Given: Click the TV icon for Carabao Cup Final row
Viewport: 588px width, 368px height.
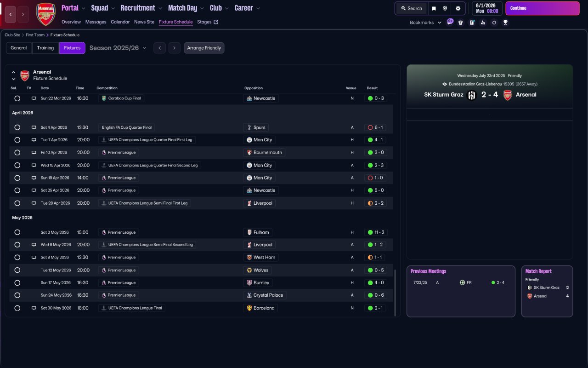Looking at the screenshot, I should tap(34, 98).
